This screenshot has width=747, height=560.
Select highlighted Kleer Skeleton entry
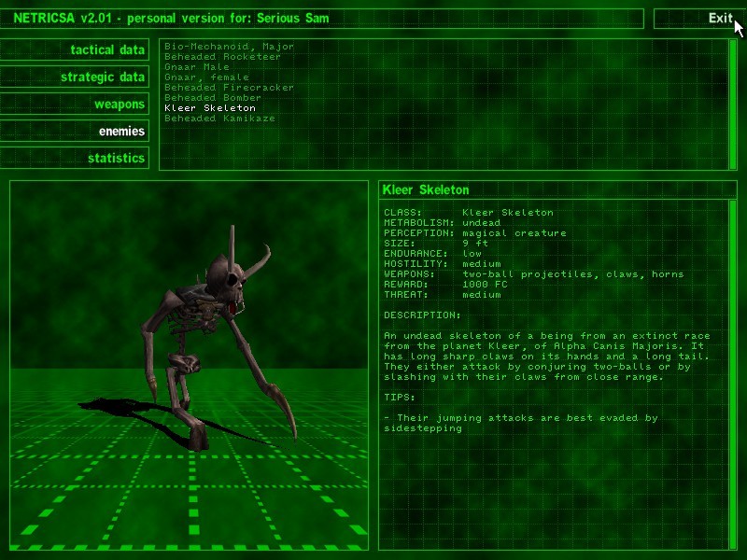(x=210, y=108)
